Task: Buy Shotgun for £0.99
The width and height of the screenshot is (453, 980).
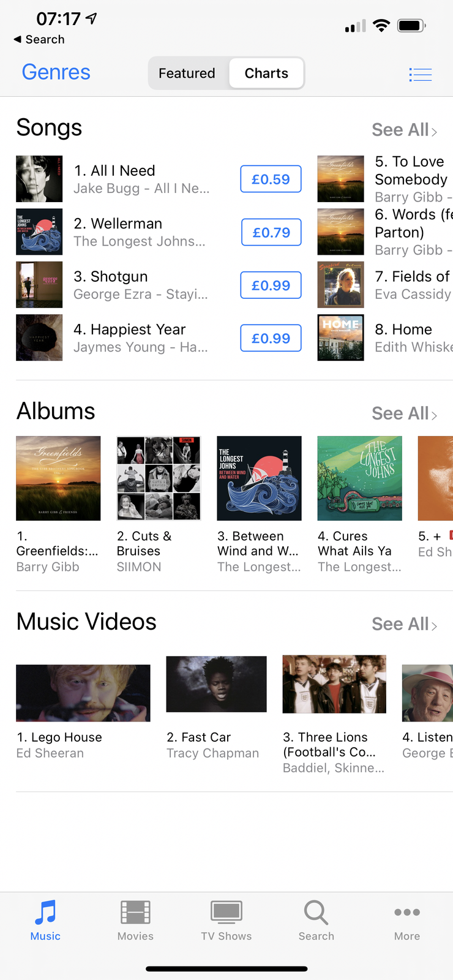Action: pos(271,285)
